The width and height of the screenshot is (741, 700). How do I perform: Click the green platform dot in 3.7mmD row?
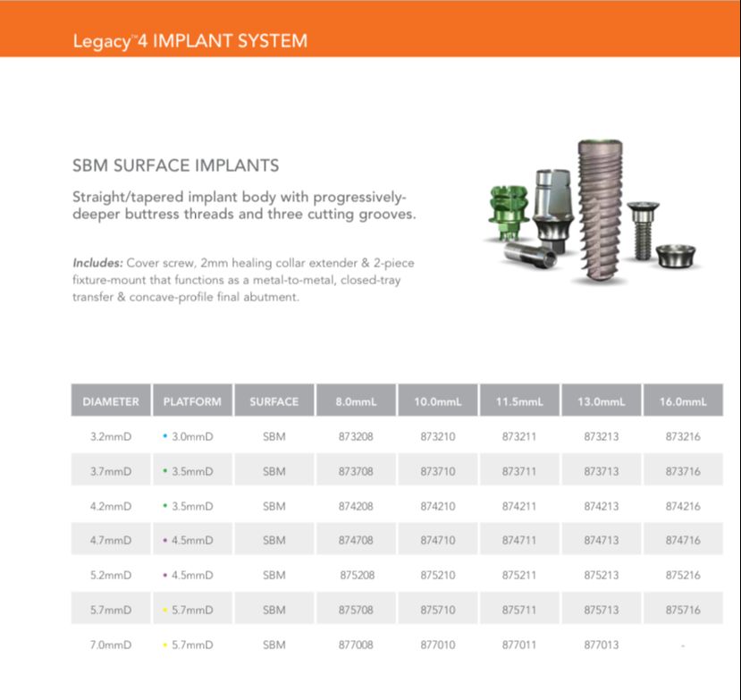click(165, 471)
